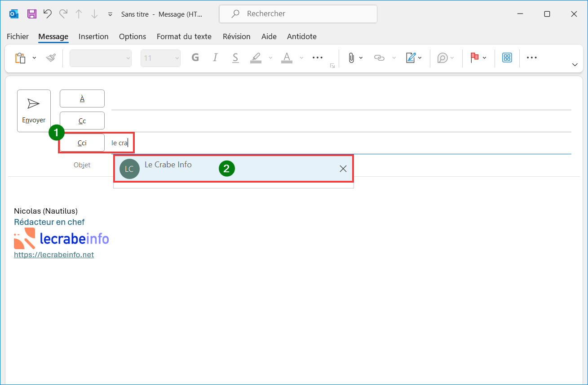Screen dimensions: 588x385
Task: Open the font dialog launcher arrow
Action: coord(332,66)
